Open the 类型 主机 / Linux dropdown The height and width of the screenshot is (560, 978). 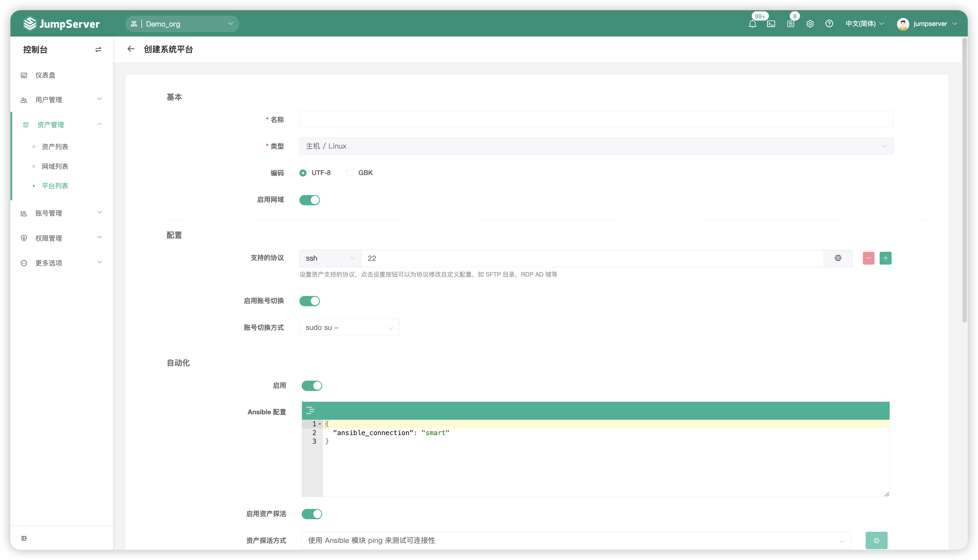[596, 146]
